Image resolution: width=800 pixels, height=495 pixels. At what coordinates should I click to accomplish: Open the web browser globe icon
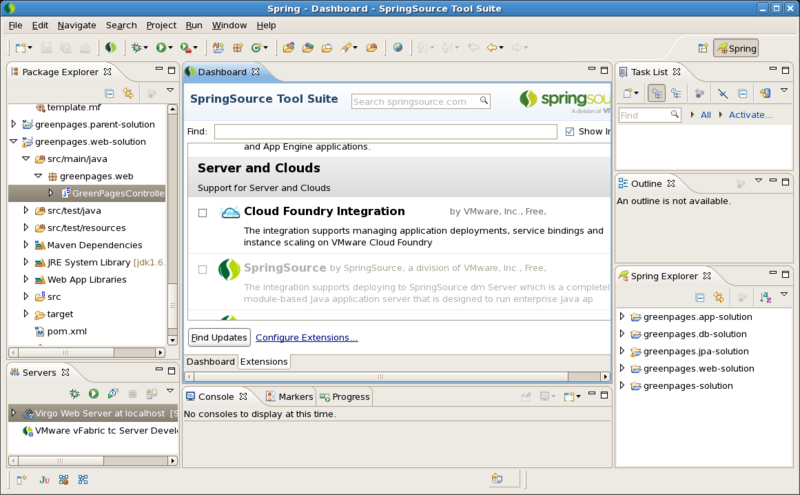click(x=397, y=47)
